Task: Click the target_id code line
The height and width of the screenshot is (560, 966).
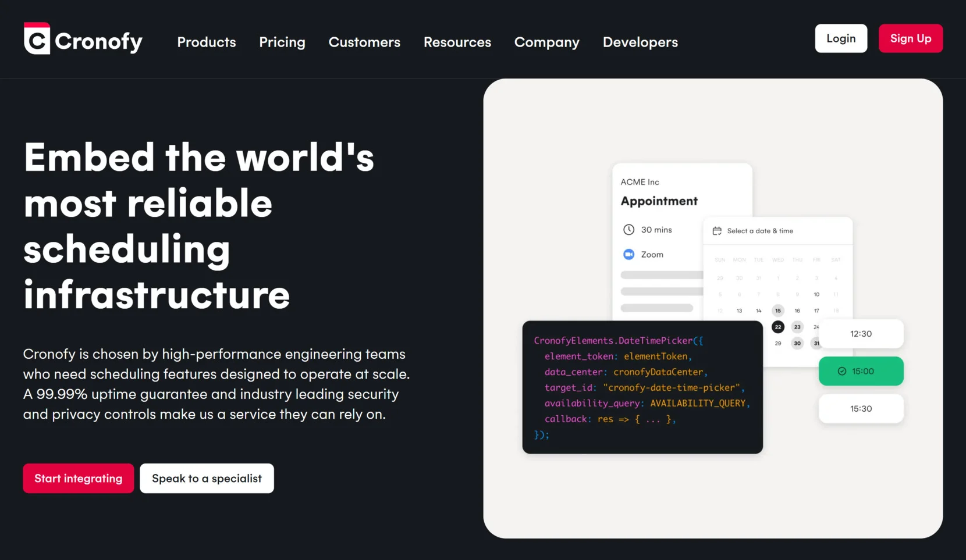Action: point(644,387)
